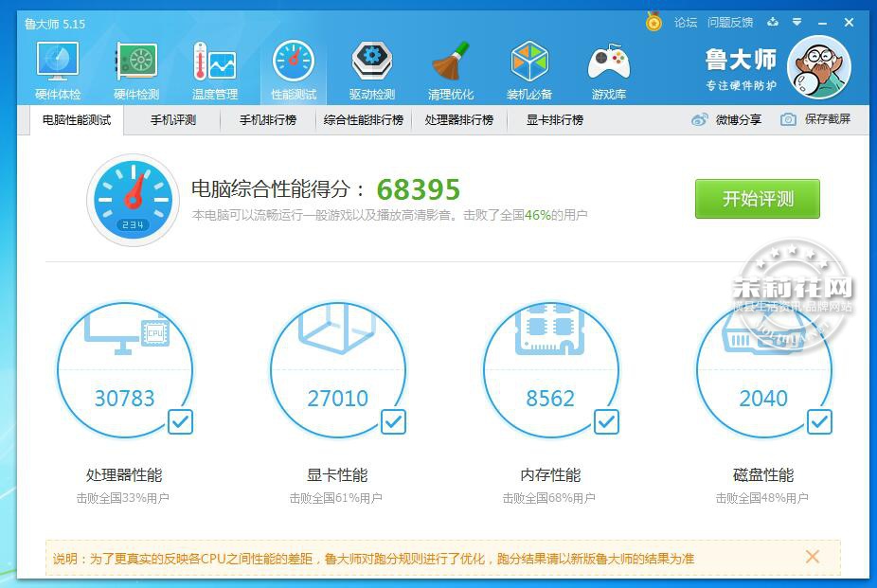Click the 保存截屏 text link
877x588 pixels.
tap(828, 119)
